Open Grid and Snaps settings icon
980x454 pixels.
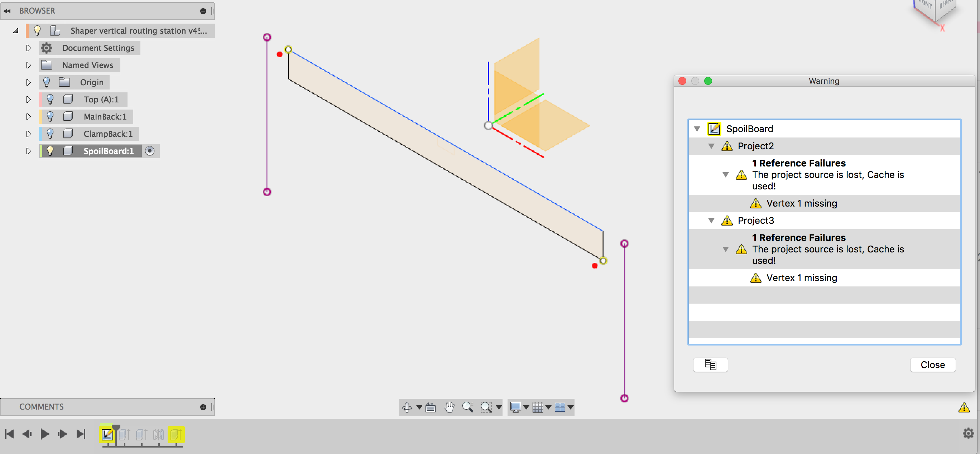coord(538,407)
